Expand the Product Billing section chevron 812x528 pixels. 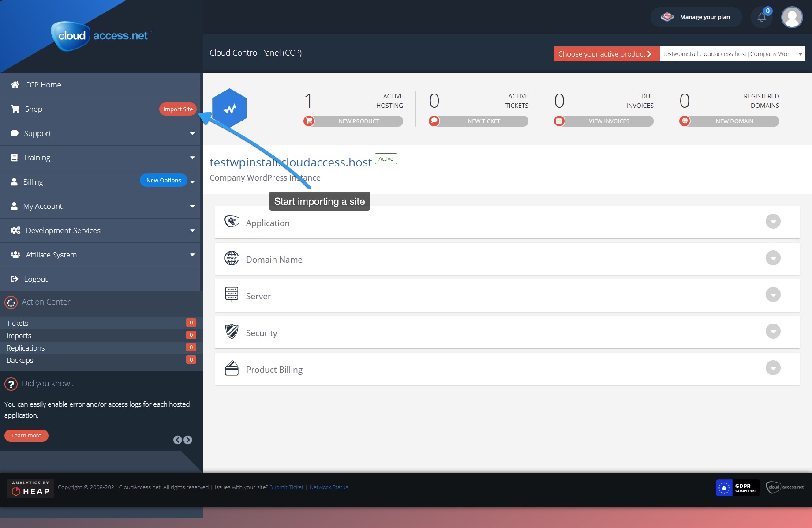click(773, 368)
